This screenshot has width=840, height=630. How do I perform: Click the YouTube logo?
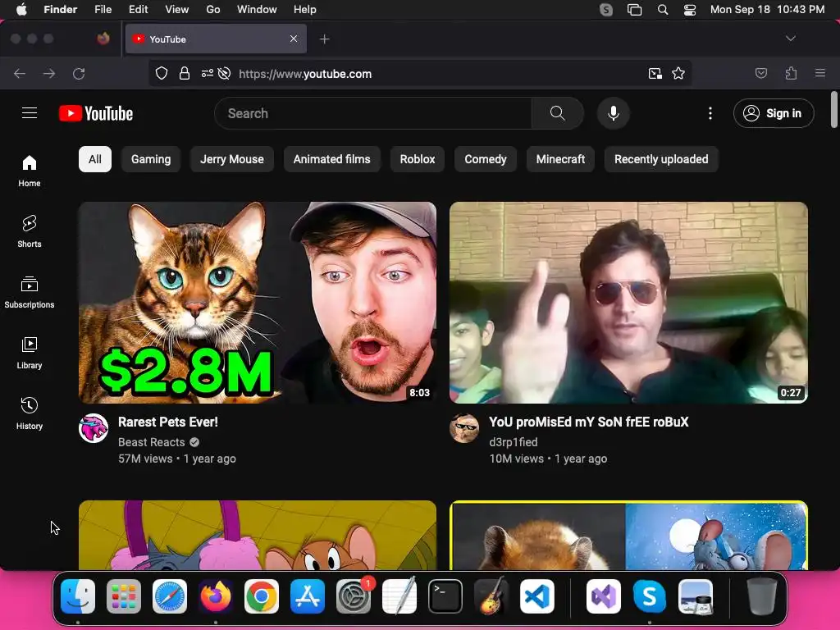(96, 113)
